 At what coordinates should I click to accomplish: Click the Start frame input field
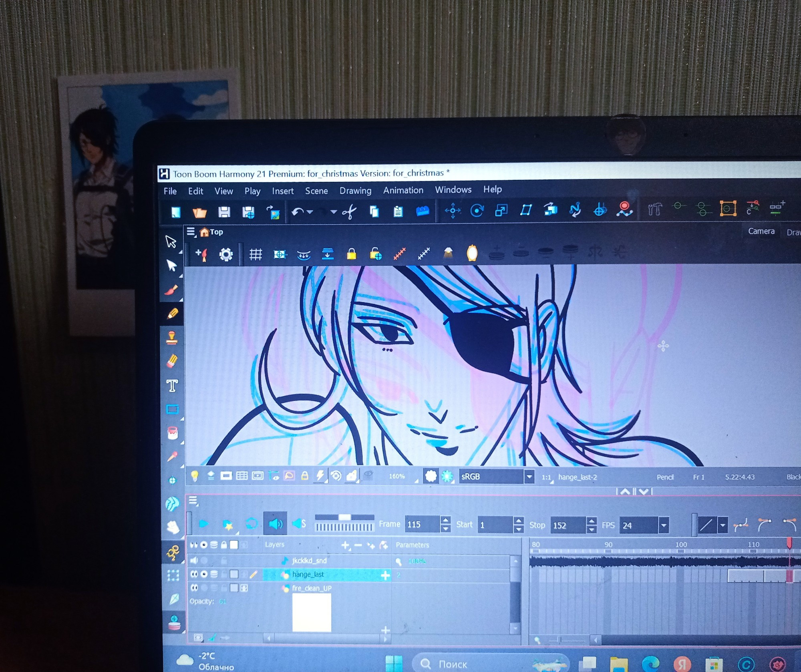[495, 525]
